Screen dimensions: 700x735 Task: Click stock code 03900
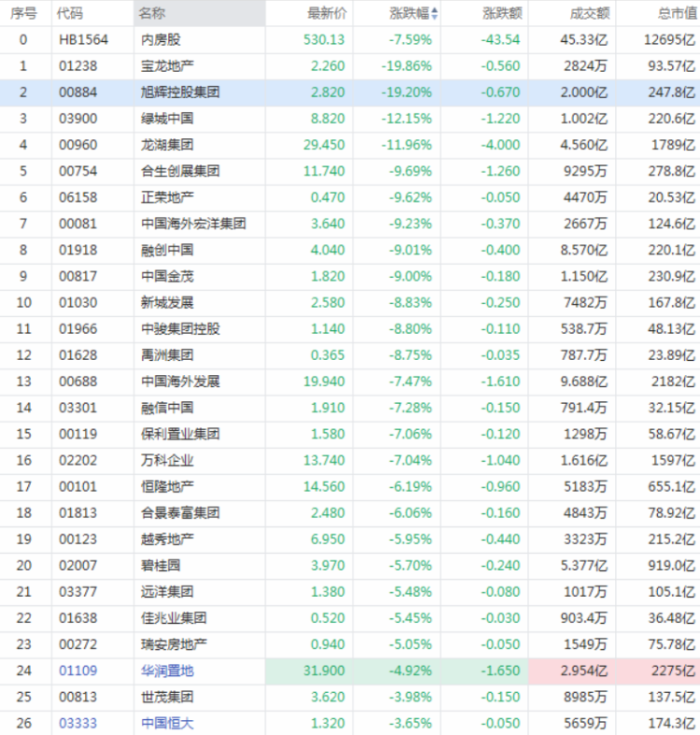(77, 118)
